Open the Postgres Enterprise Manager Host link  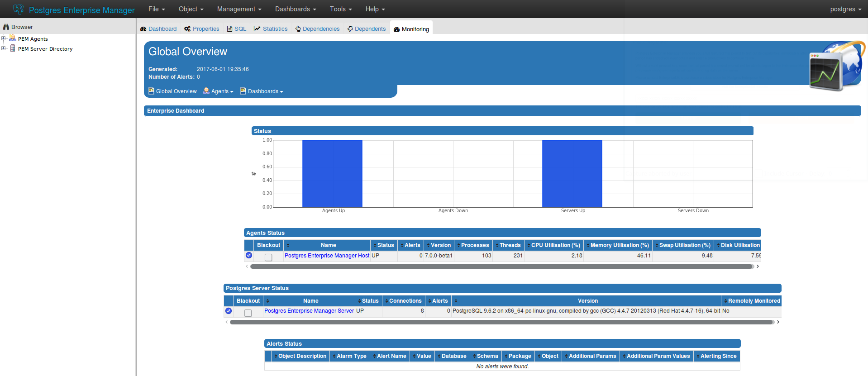[327, 256]
